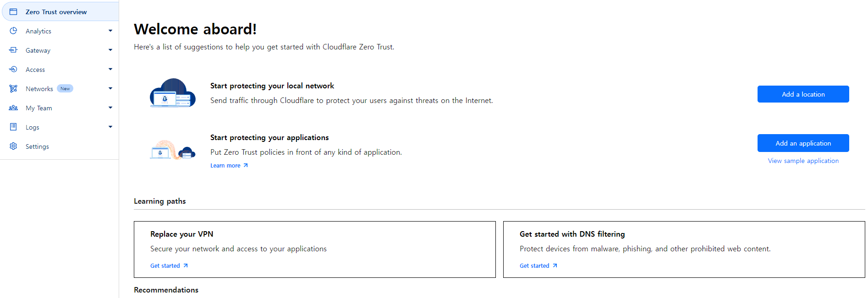Click the Analytics pie chart icon
868x298 pixels.
13,31
